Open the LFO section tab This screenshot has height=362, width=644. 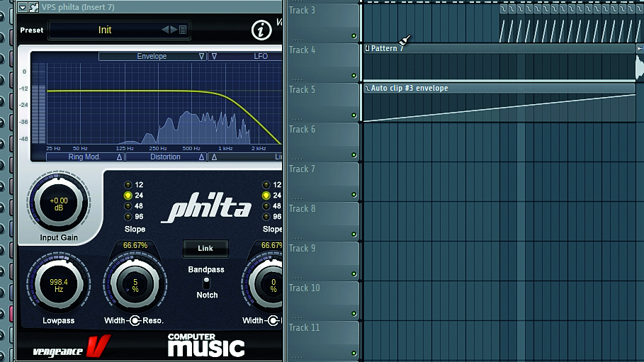click(x=246, y=56)
